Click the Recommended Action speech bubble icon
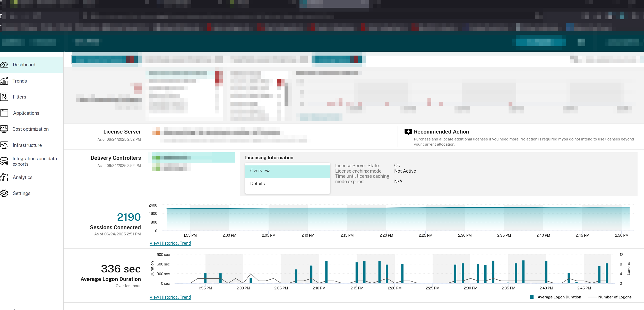644x310 pixels. (408, 132)
